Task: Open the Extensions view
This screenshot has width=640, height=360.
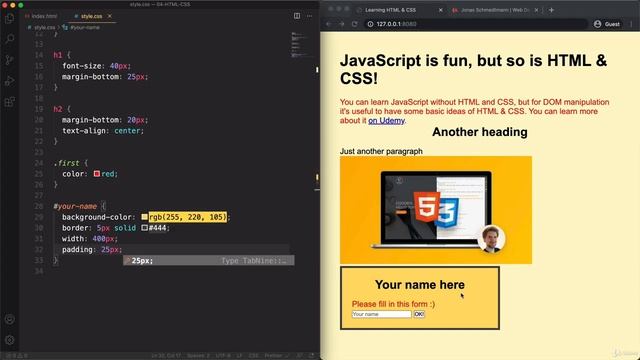Action: 9,101
